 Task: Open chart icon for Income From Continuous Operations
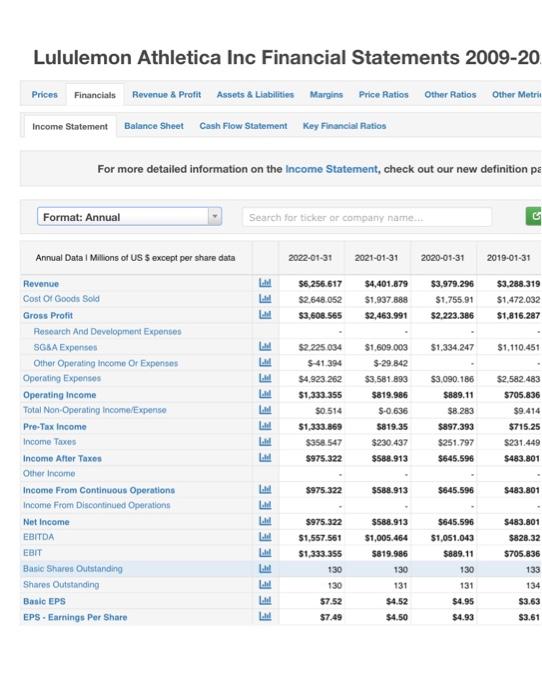click(x=265, y=489)
